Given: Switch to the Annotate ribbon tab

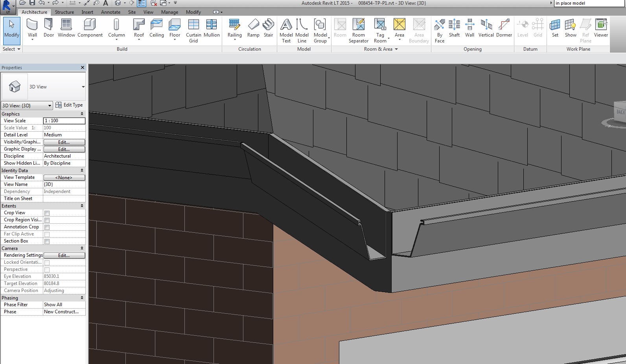Looking at the screenshot, I should [110, 12].
